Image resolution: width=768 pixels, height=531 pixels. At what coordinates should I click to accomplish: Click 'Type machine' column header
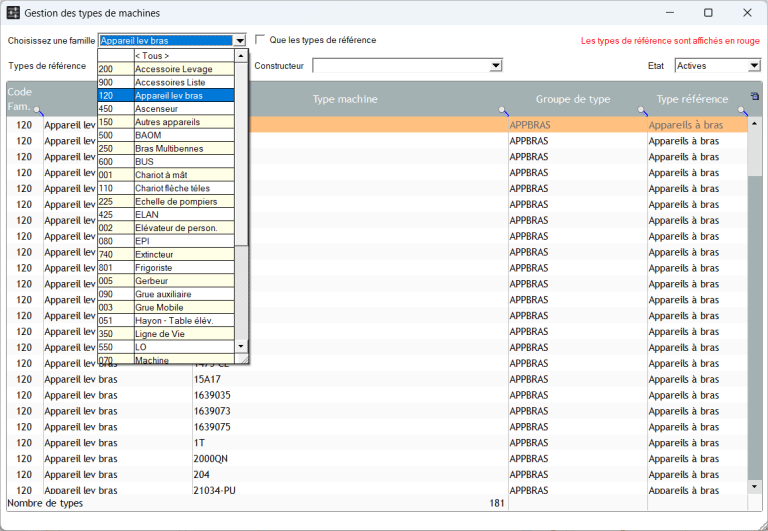coord(345,99)
